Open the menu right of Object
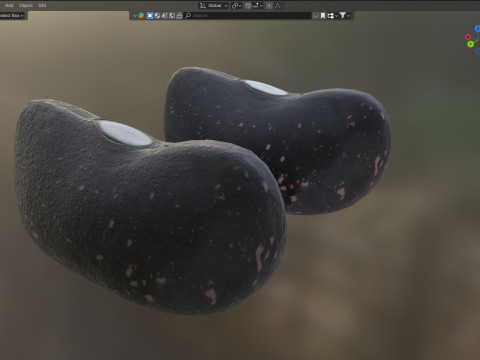The image size is (480, 360). point(42,5)
